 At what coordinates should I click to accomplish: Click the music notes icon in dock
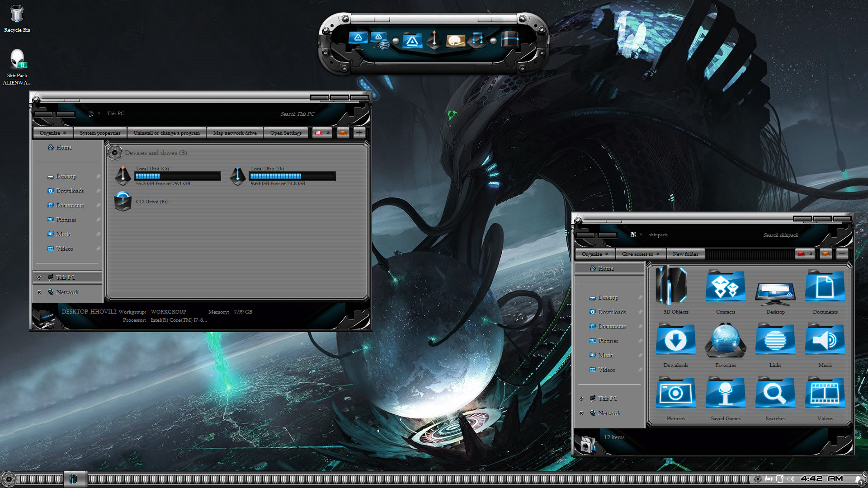coord(477,40)
